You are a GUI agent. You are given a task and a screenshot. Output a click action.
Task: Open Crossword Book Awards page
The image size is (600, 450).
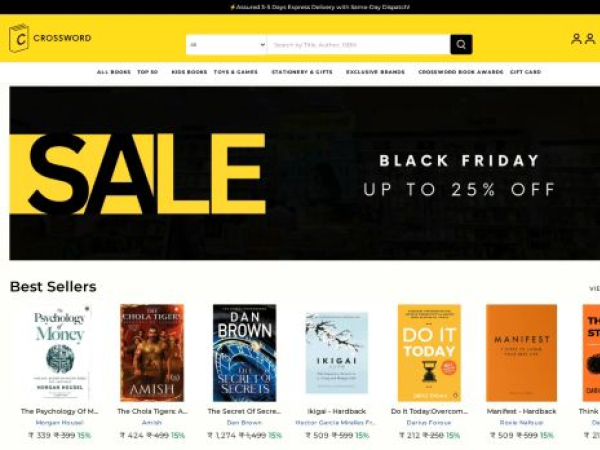coord(461,72)
